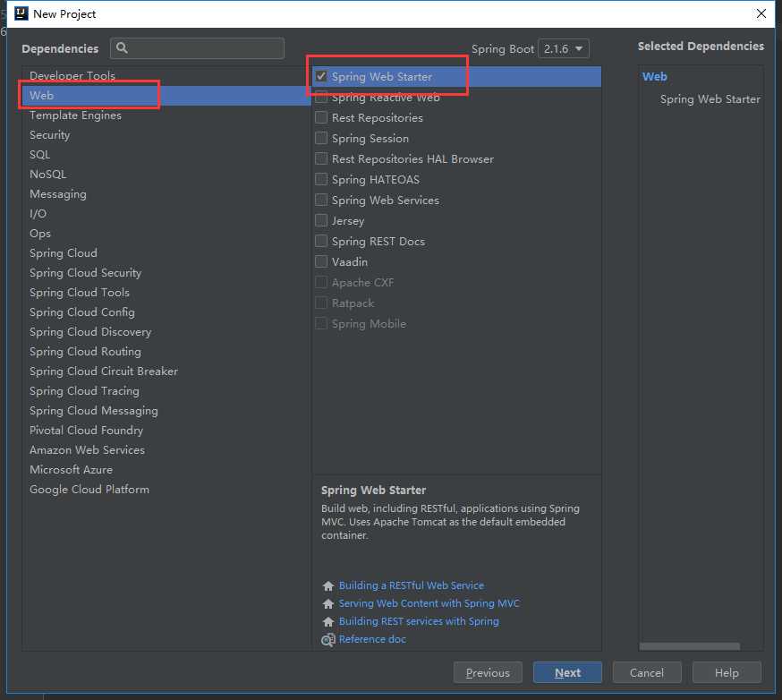This screenshot has height=700, width=782.
Task: Open Serving Web Content with Spring MVC link
Action: click(x=429, y=603)
